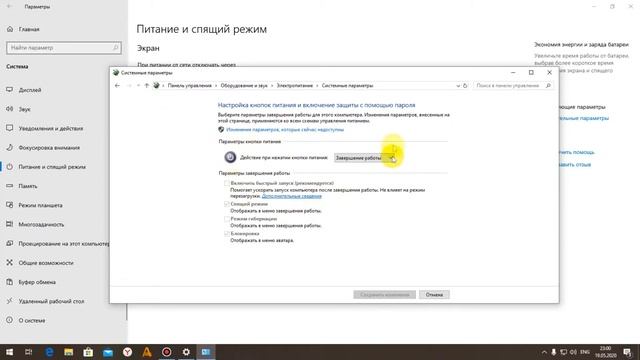Launch Yandex Browser from taskbar
The height and width of the screenshot is (360, 640).
click(x=127, y=352)
